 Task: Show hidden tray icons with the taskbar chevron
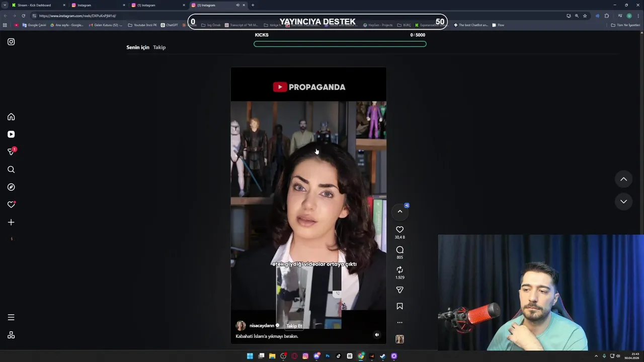point(596,356)
